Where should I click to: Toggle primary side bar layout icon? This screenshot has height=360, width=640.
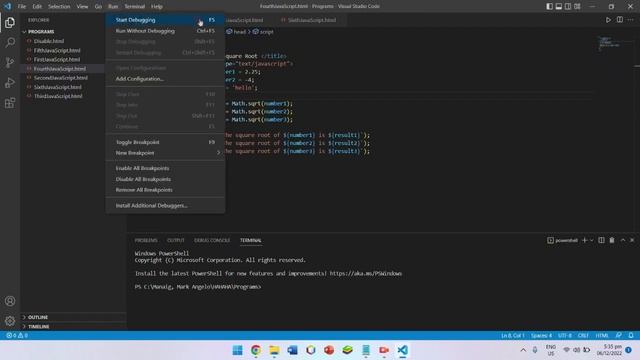click(549, 6)
